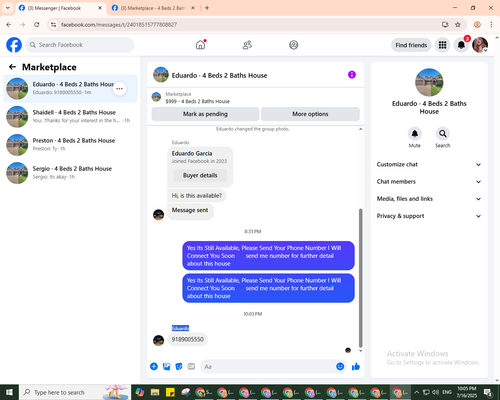Open Chrome tab search dropdown arrow
This screenshot has height=400, width=500.
[8, 8]
